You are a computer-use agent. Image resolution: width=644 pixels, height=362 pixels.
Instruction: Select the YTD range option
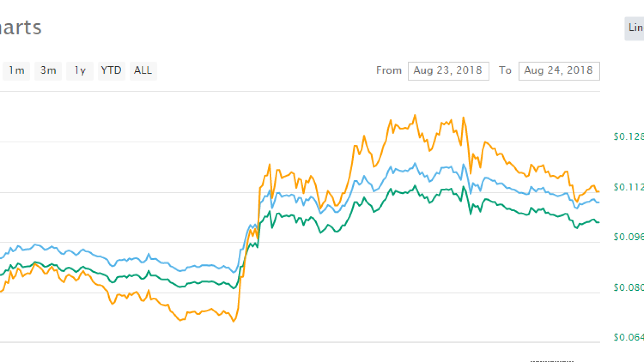click(x=111, y=71)
